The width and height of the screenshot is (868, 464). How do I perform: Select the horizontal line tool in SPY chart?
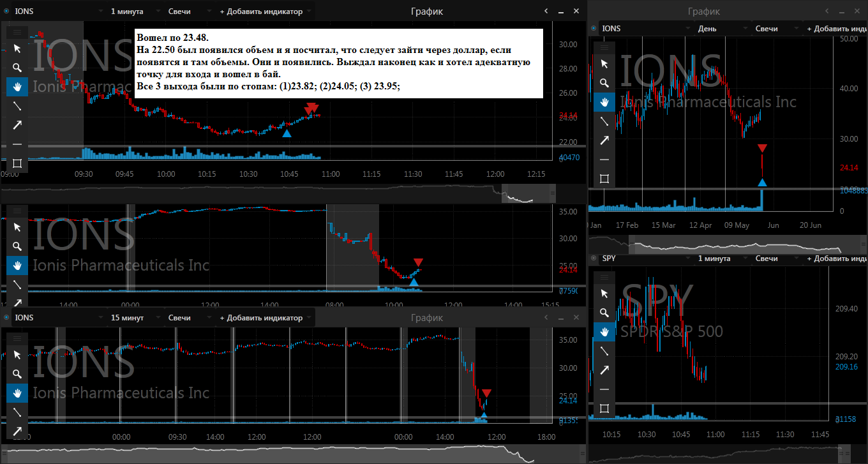(x=604, y=389)
